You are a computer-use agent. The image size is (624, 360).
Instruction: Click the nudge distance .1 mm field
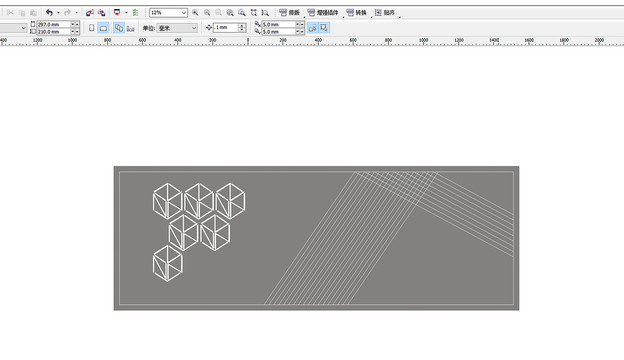point(226,27)
